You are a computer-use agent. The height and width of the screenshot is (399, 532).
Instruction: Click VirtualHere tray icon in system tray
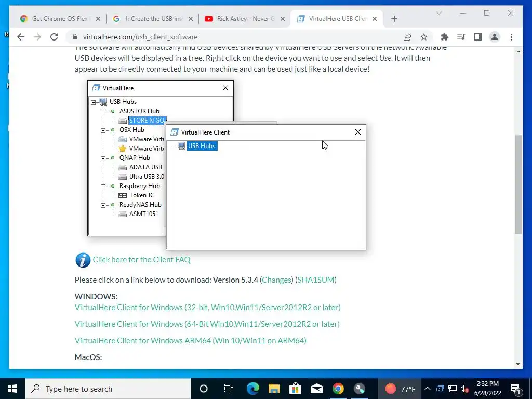click(x=440, y=389)
